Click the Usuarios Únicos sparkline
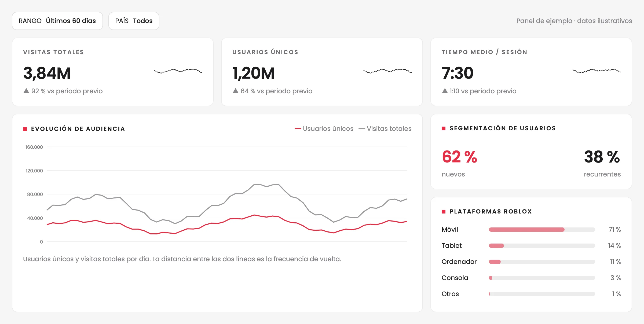 coord(387,71)
